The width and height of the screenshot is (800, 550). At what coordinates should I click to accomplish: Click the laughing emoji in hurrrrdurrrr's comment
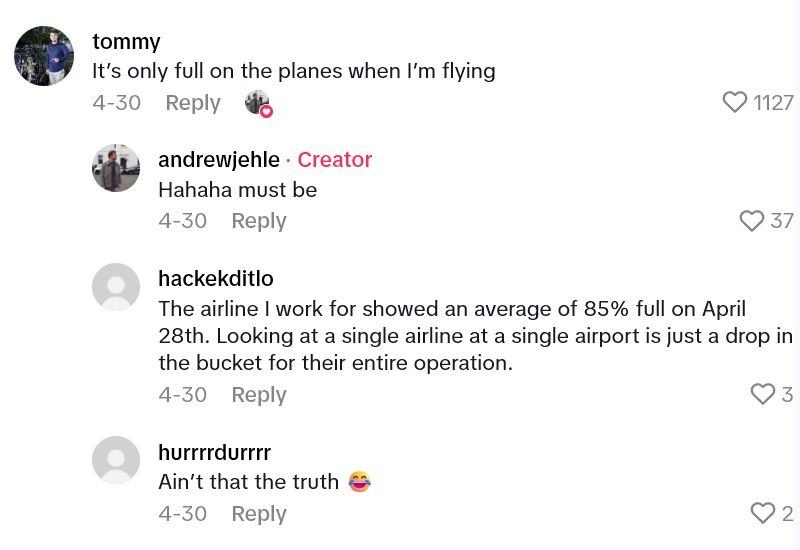pyautogui.click(x=359, y=482)
